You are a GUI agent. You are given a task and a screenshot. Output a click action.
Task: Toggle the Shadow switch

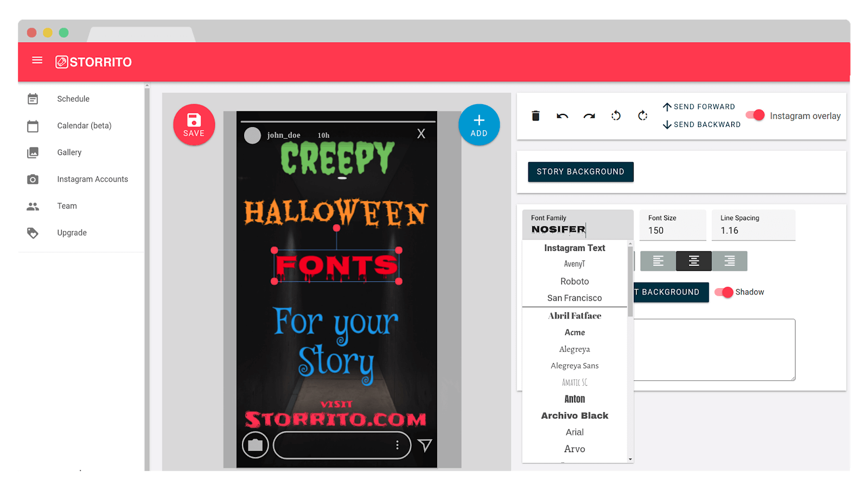coord(724,292)
